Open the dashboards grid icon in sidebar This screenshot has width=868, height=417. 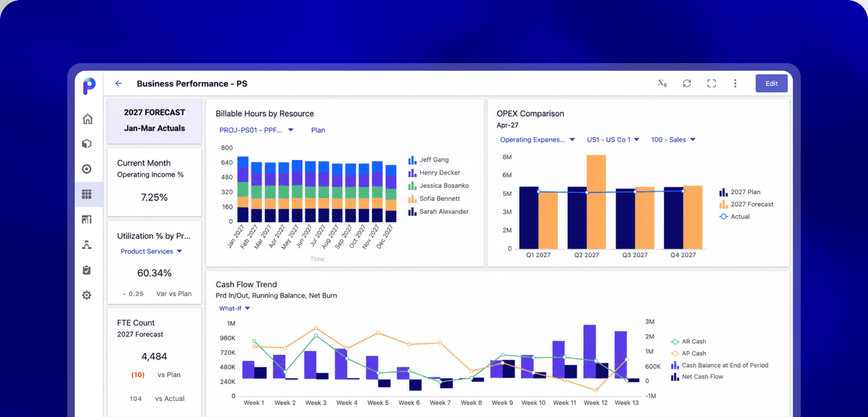tap(87, 194)
